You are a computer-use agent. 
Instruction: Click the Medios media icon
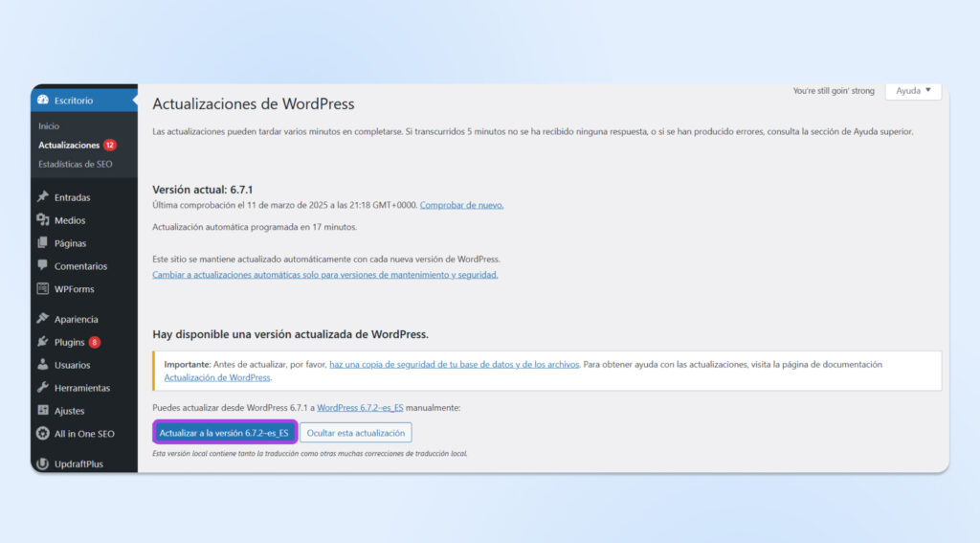point(42,219)
